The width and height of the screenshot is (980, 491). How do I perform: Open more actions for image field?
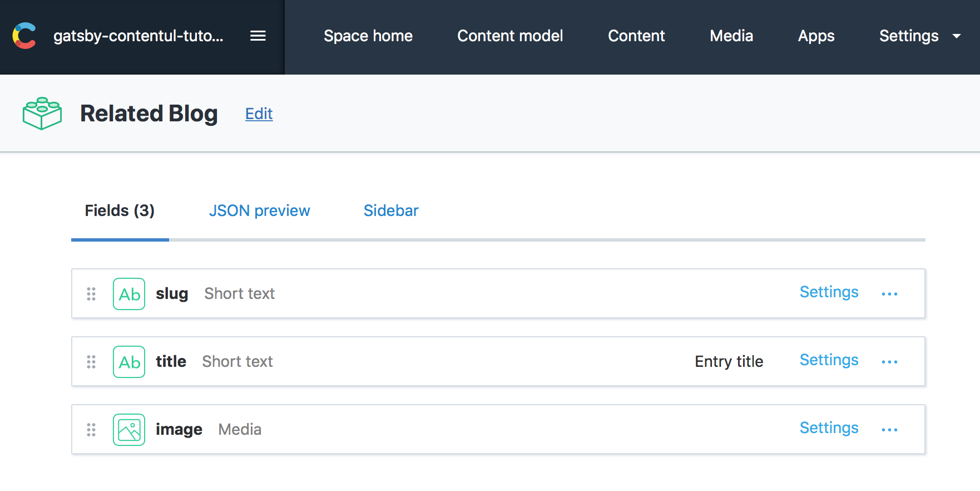[889, 430]
